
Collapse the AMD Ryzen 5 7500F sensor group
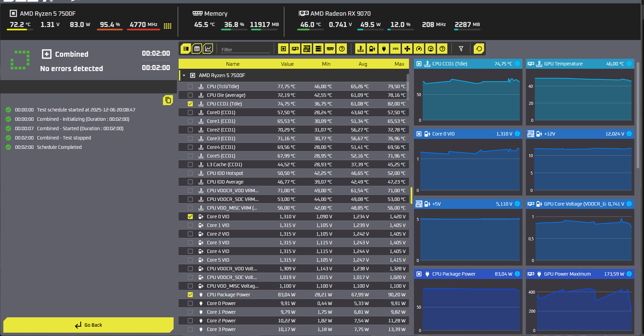coord(184,75)
